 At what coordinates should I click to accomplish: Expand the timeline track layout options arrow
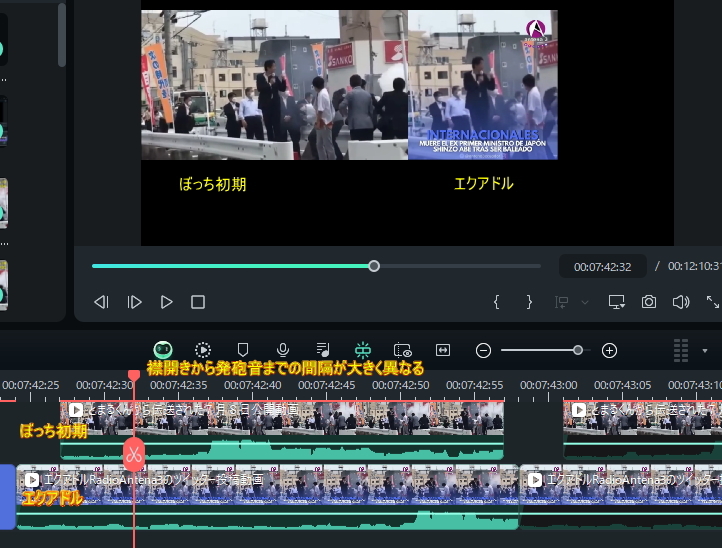pos(705,351)
